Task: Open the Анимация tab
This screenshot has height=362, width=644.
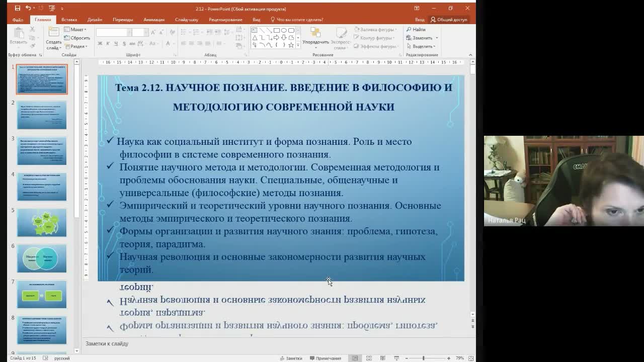Action: click(154, 20)
